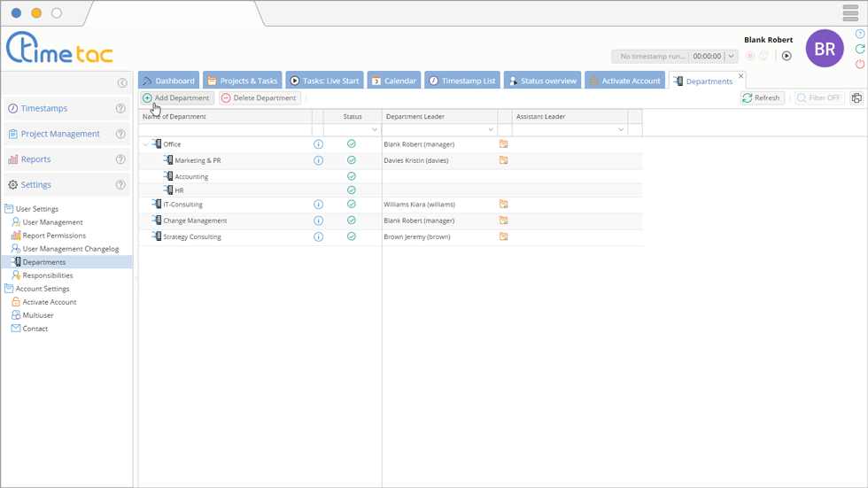The width and height of the screenshot is (868, 488).
Task: Click the info icon for IT-Consulting
Action: 318,205
